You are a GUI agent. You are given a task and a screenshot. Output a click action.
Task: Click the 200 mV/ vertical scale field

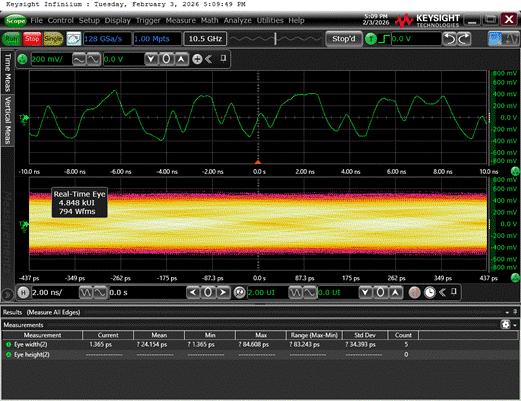(x=51, y=59)
